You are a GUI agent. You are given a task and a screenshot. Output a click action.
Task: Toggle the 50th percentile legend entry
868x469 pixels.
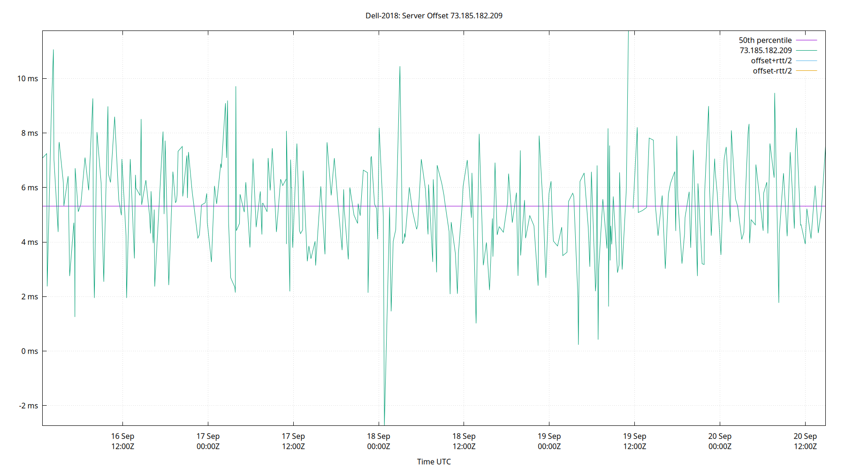[766, 40]
